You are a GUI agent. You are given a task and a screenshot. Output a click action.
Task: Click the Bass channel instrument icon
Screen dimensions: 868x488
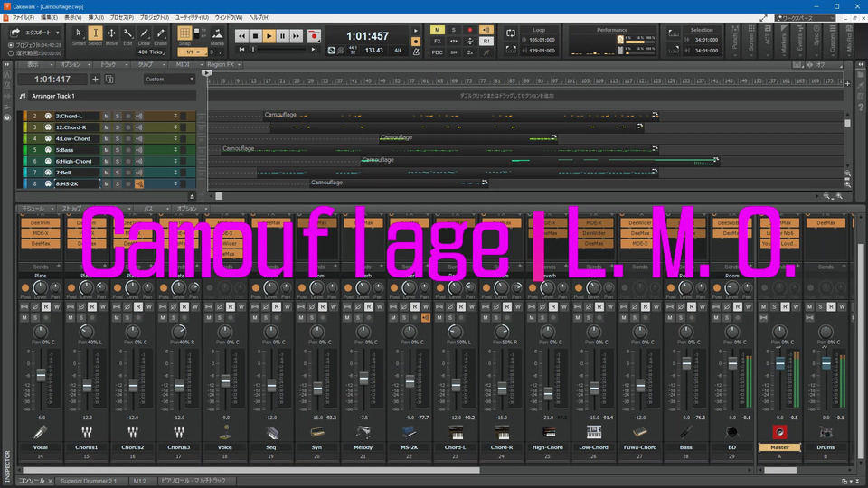(x=686, y=432)
